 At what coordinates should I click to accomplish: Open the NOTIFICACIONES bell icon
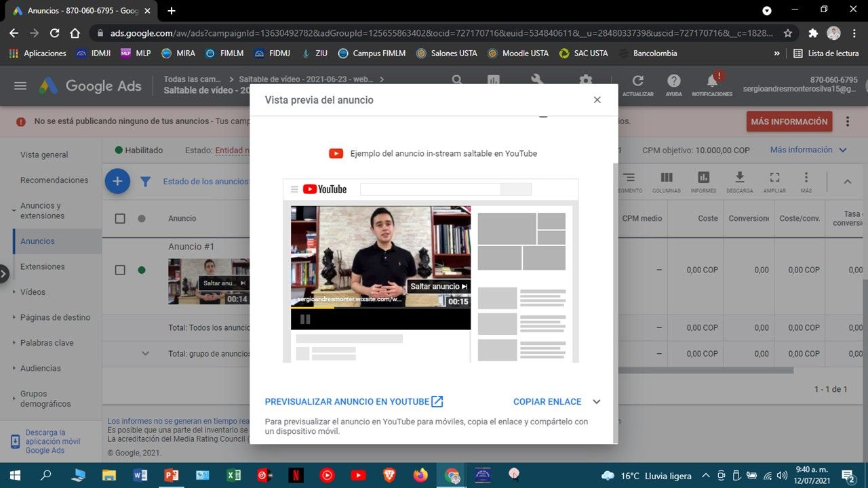(x=712, y=85)
